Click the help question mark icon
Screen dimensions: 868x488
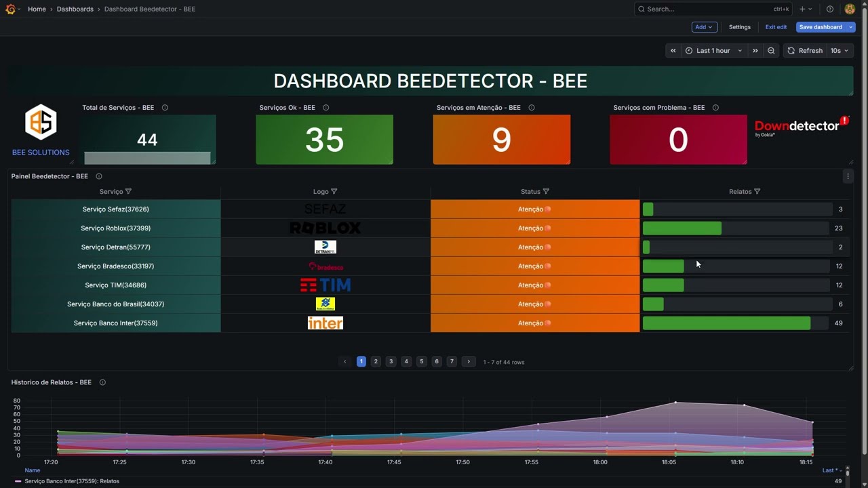pyautogui.click(x=830, y=9)
